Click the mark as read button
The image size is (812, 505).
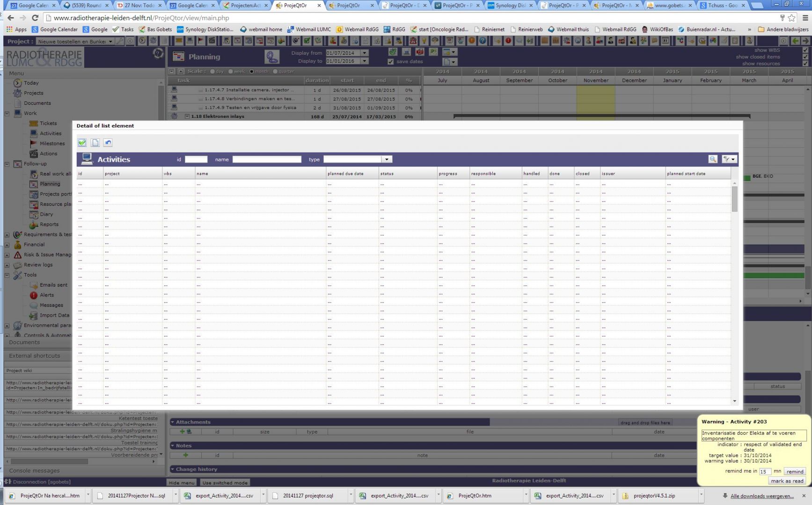pos(787,481)
